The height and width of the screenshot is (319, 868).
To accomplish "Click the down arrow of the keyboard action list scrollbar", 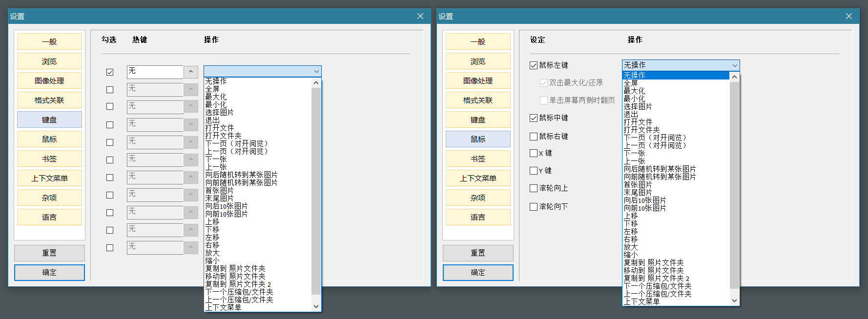I will coord(316,306).
